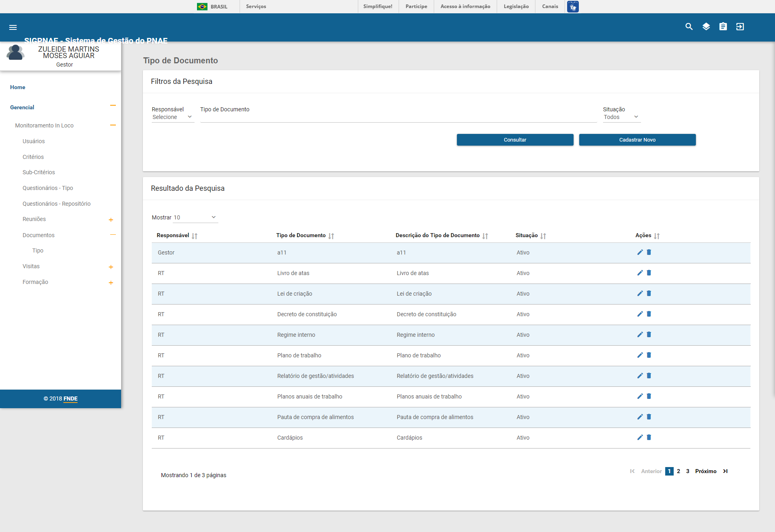The width and height of the screenshot is (775, 532).
Task: Open the hamburger menu icon
Action: click(x=13, y=27)
